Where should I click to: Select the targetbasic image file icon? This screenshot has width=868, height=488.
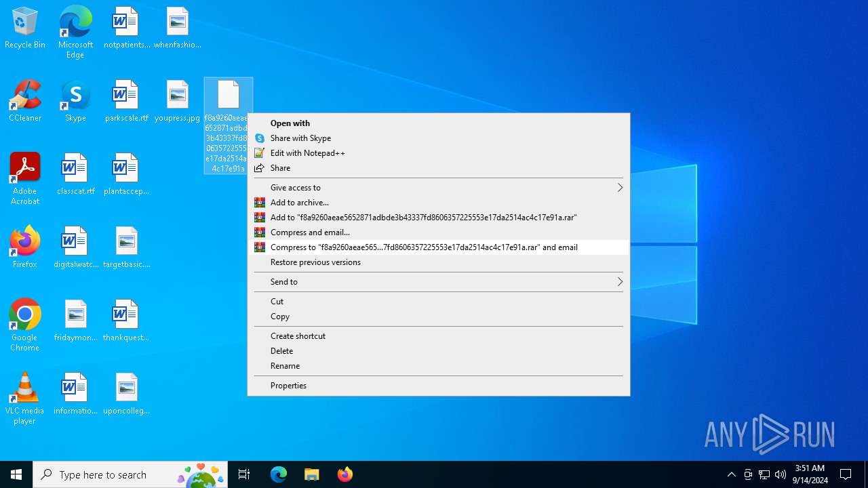click(127, 248)
